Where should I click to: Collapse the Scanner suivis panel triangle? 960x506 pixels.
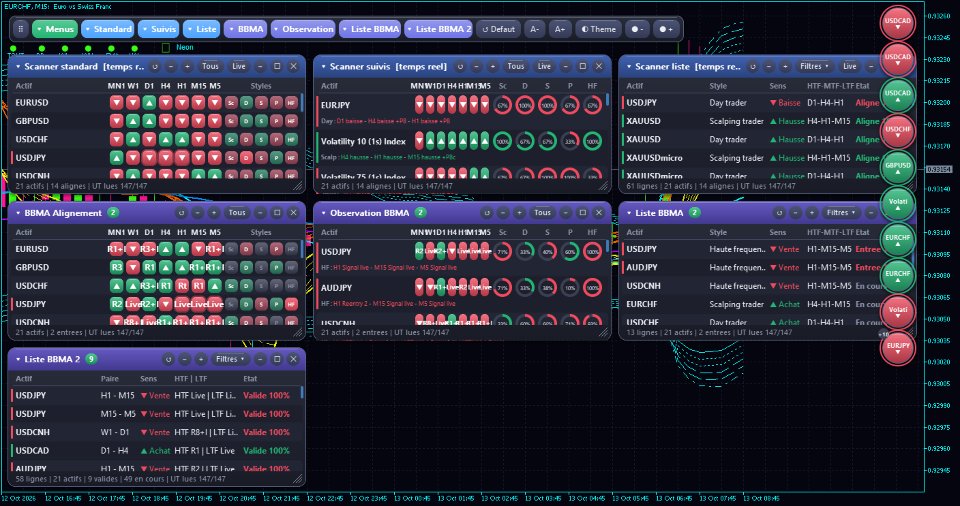pos(323,66)
